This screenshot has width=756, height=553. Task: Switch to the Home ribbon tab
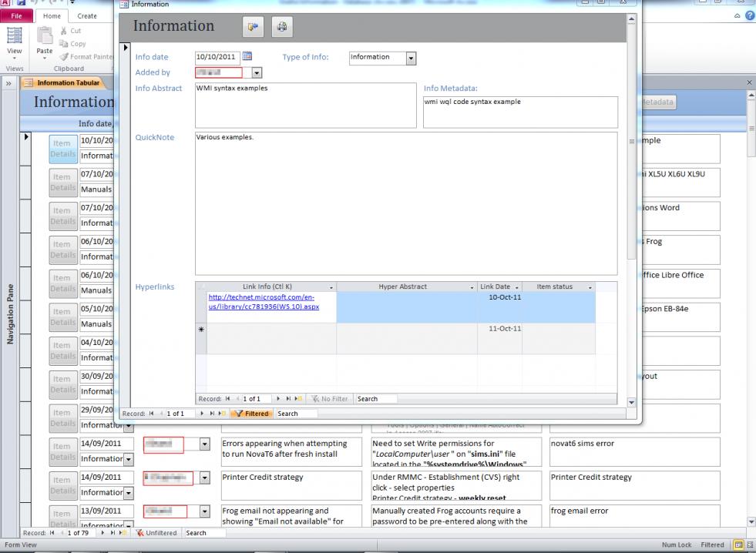pos(52,16)
